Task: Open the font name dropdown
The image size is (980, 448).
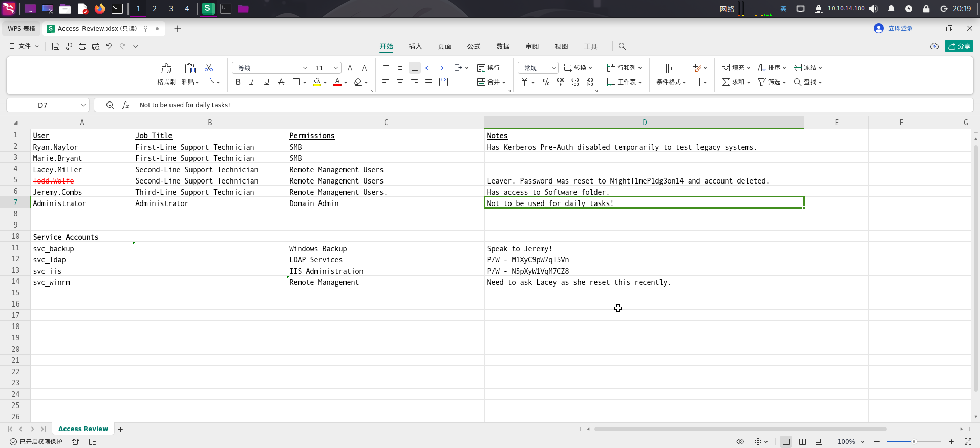Action: (x=305, y=68)
